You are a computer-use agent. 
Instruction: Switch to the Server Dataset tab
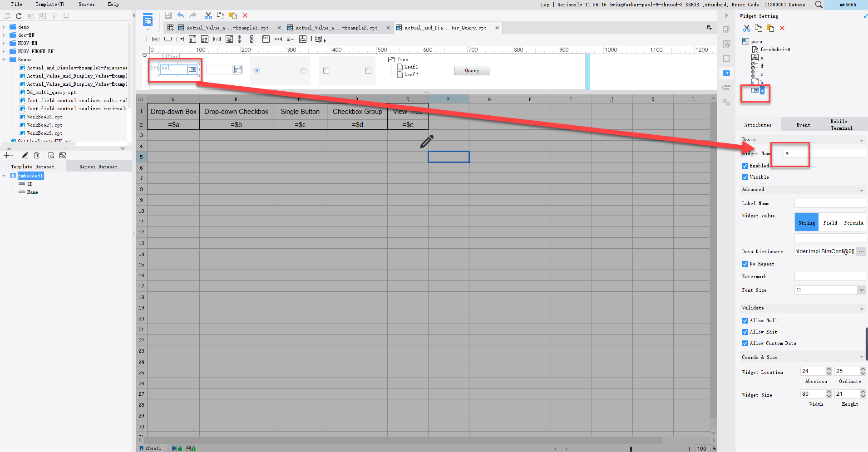[x=99, y=167]
